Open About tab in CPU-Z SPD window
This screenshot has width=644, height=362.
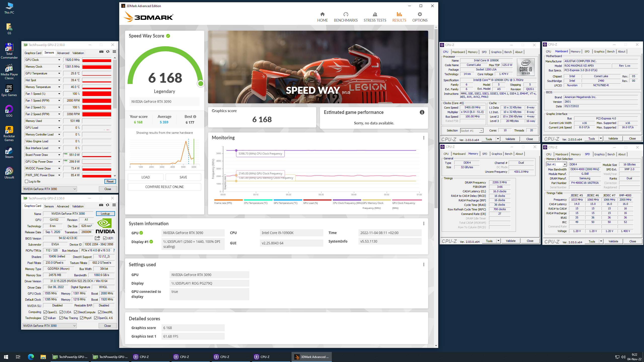[622, 154]
